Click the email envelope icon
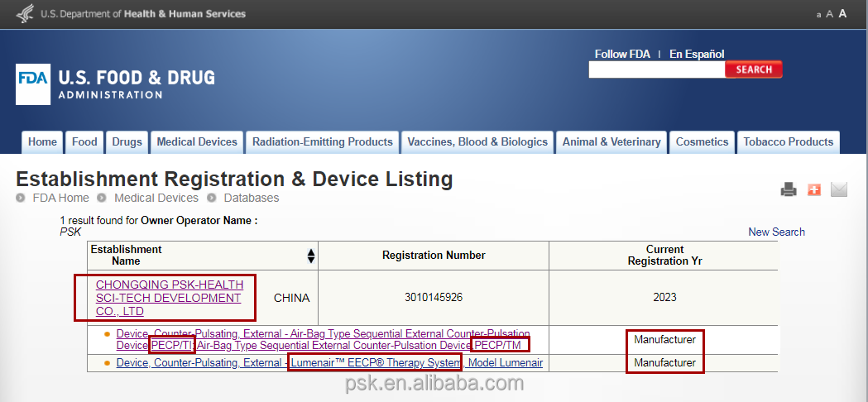868x402 pixels. pos(839,189)
